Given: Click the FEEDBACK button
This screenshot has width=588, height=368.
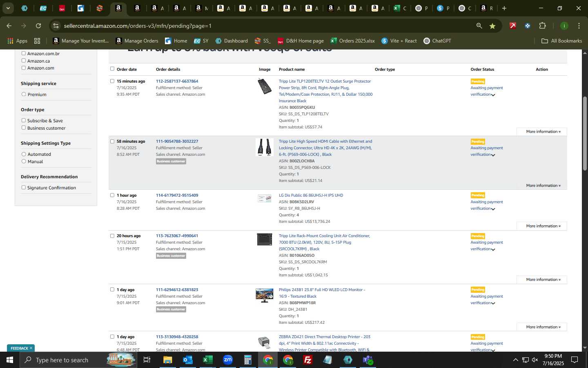Looking at the screenshot, I should 20,348.
